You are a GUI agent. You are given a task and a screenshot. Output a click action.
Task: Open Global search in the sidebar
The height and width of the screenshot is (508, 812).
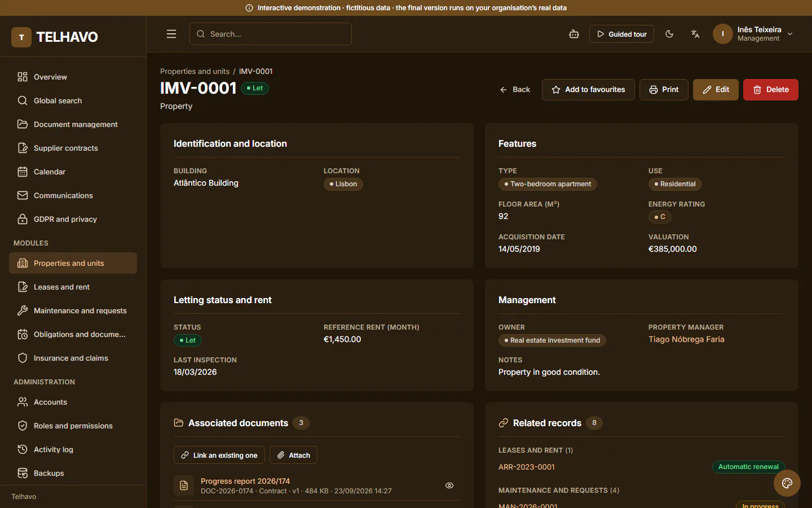point(73,100)
